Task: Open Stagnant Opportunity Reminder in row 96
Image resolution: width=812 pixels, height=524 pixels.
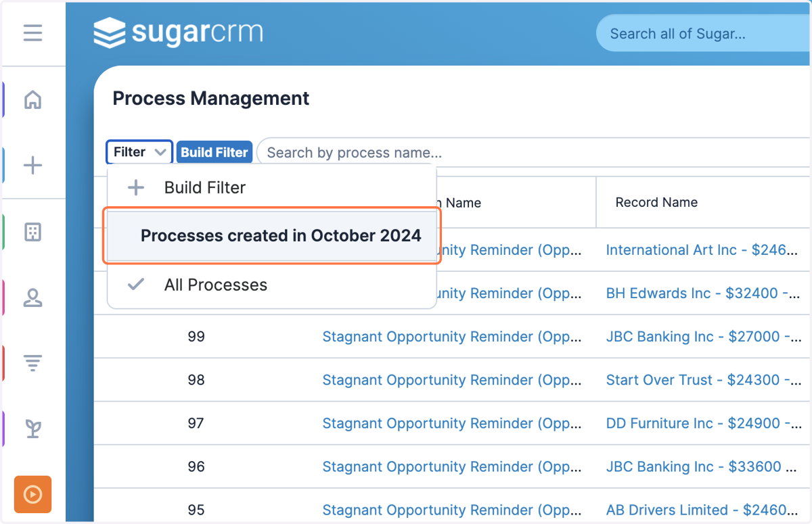Action: click(x=451, y=467)
